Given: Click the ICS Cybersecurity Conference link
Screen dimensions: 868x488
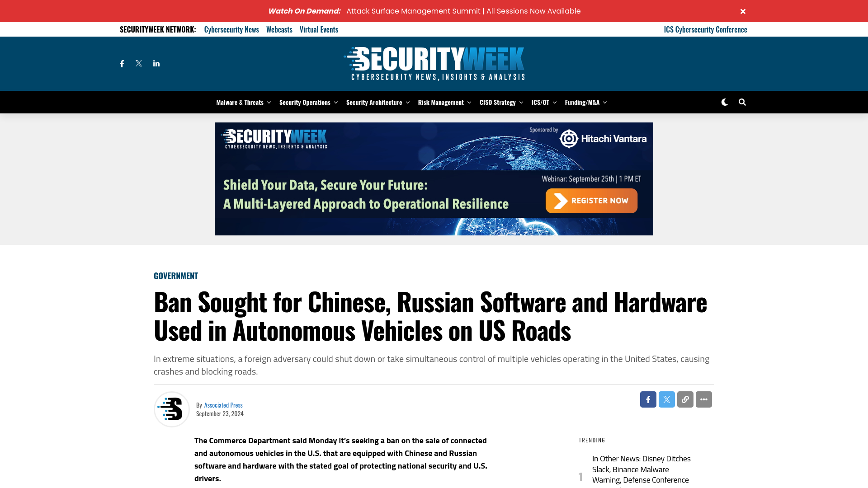Looking at the screenshot, I should point(705,29).
